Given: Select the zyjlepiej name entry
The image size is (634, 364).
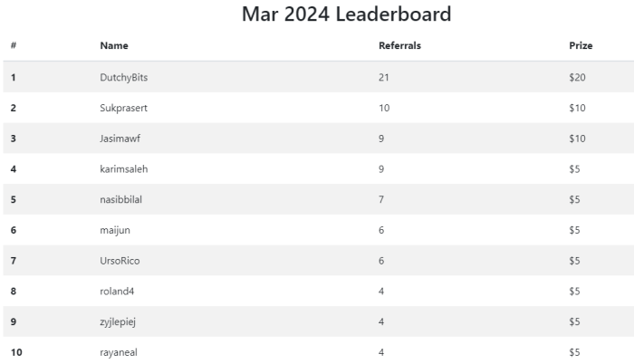Looking at the screenshot, I should pyautogui.click(x=118, y=322).
